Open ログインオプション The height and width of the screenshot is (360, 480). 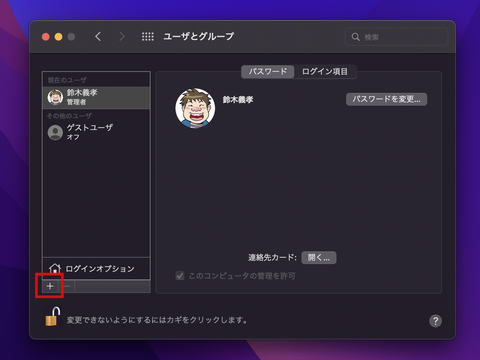(x=96, y=268)
